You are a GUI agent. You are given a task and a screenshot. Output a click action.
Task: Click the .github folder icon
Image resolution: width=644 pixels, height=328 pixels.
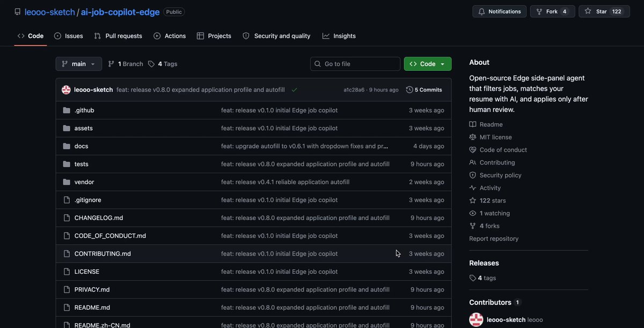tap(67, 110)
